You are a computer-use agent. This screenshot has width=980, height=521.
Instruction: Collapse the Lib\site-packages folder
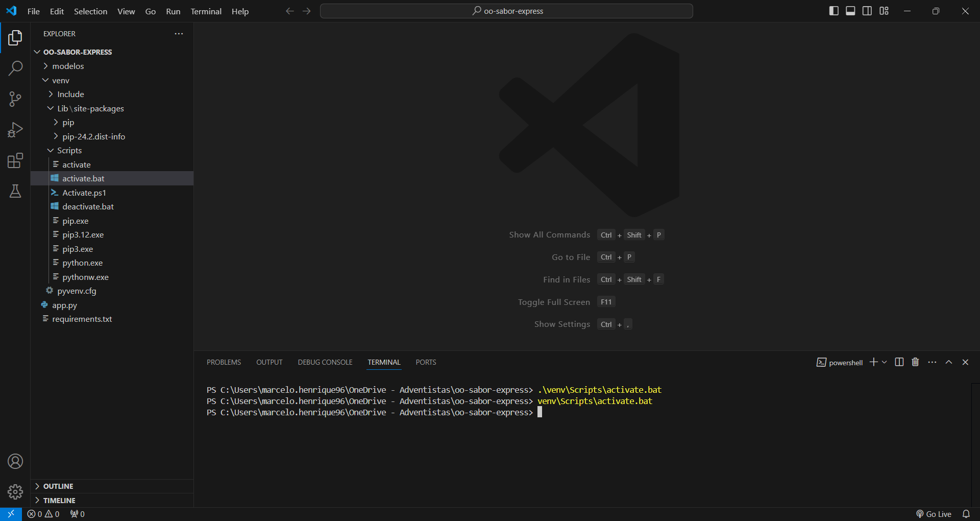(112, 108)
